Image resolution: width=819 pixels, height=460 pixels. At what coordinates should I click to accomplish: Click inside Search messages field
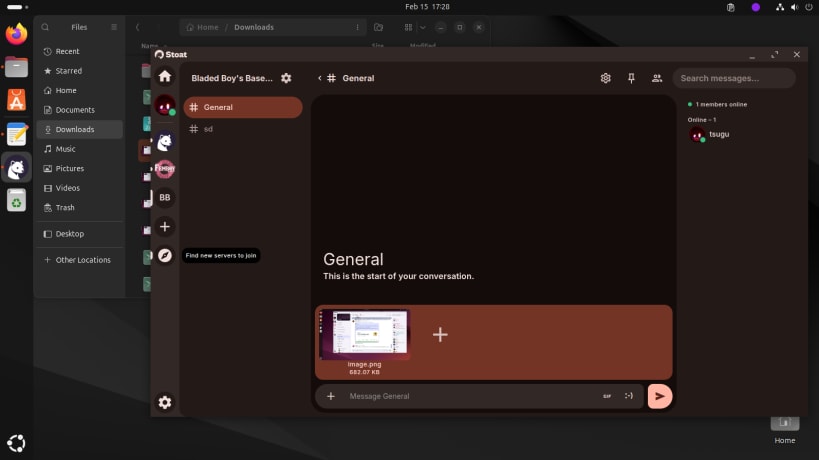pyautogui.click(x=734, y=78)
